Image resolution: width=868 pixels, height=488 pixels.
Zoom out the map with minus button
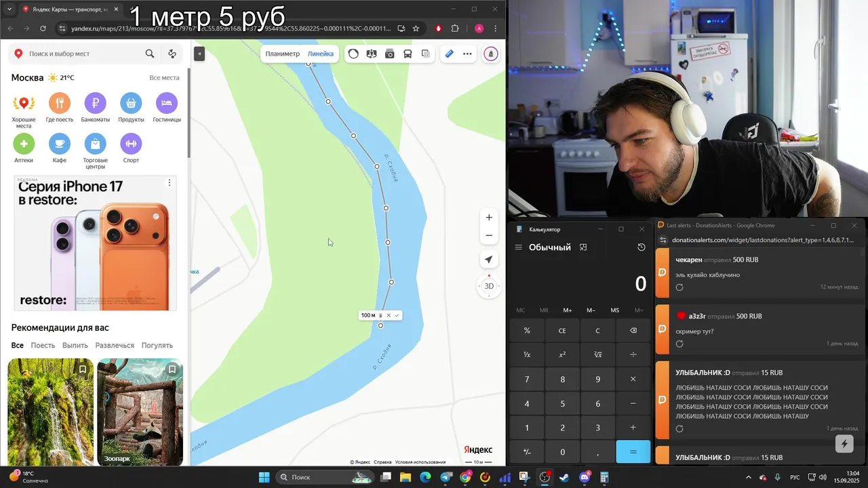tap(489, 235)
